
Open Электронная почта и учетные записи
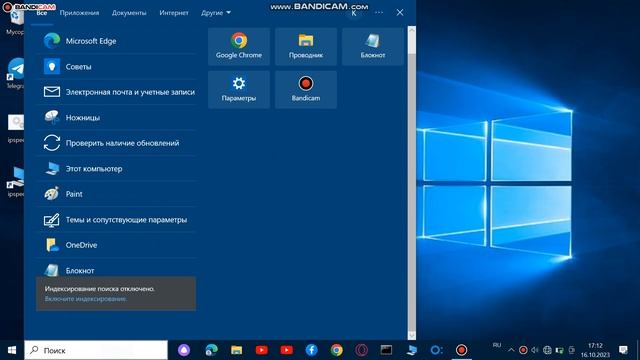[116, 92]
